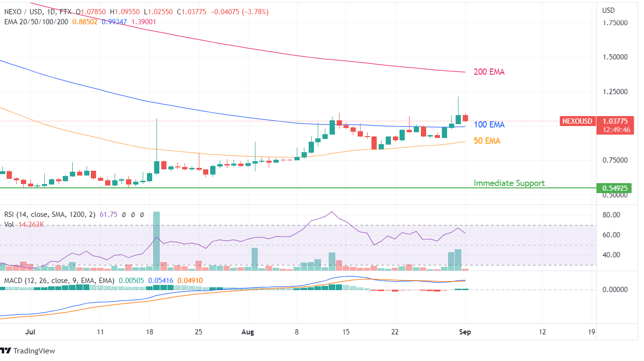
Task: Click the Vol 14.263K label
Action: (x=24, y=224)
